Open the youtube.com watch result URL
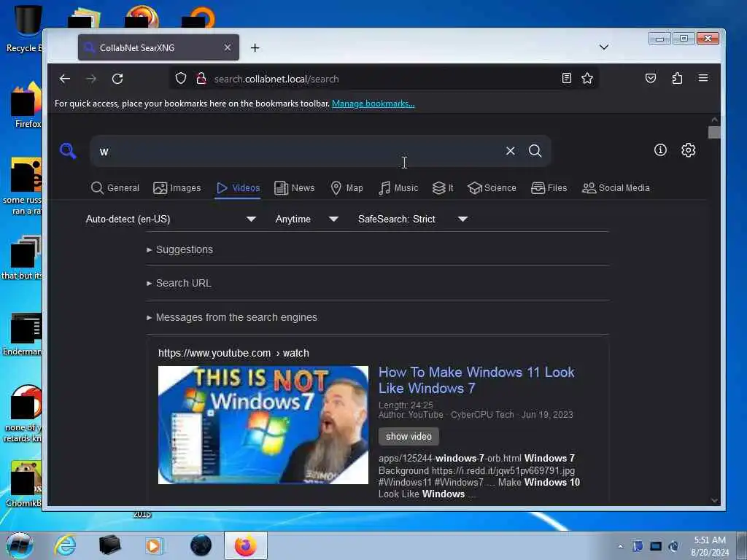The image size is (747, 560). (x=233, y=353)
